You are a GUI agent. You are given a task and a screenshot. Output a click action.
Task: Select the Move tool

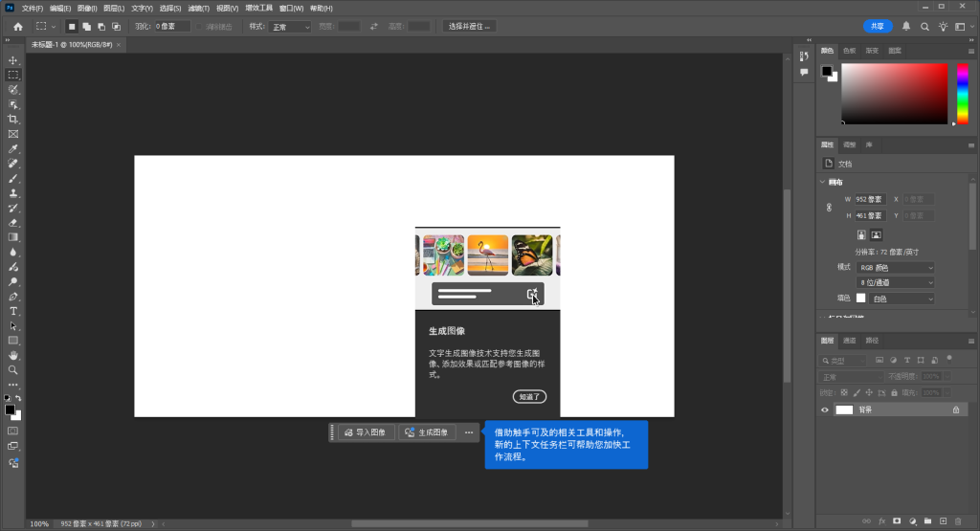pyautogui.click(x=13, y=60)
